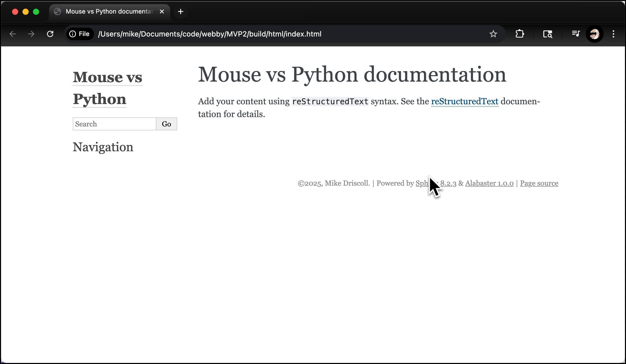The height and width of the screenshot is (364, 626).
Task: Click the Mouse vs Python sidebar title
Action: [x=107, y=77]
